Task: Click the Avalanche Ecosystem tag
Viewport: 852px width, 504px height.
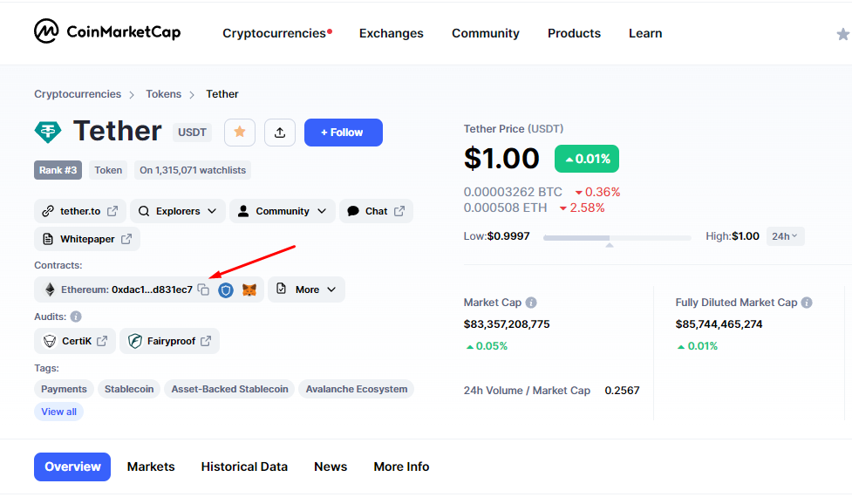Action: (x=357, y=389)
